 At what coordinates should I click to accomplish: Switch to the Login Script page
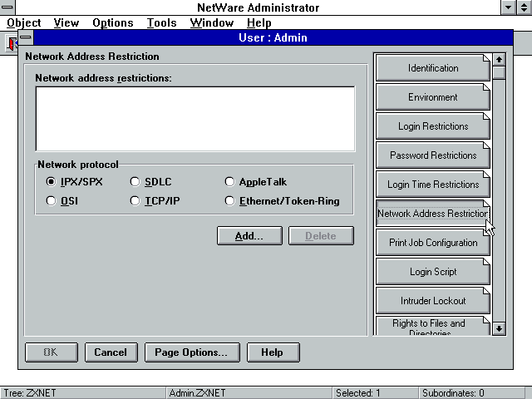pyautogui.click(x=433, y=272)
